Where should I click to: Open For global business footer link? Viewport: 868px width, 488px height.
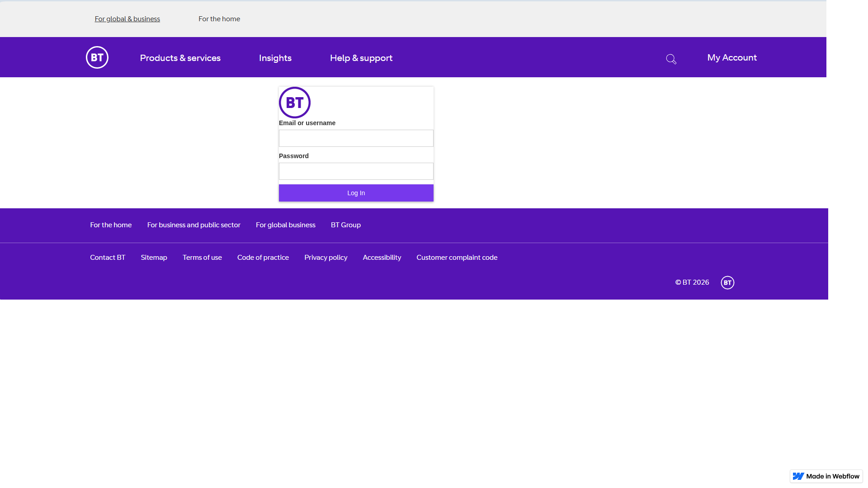(x=286, y=225)
